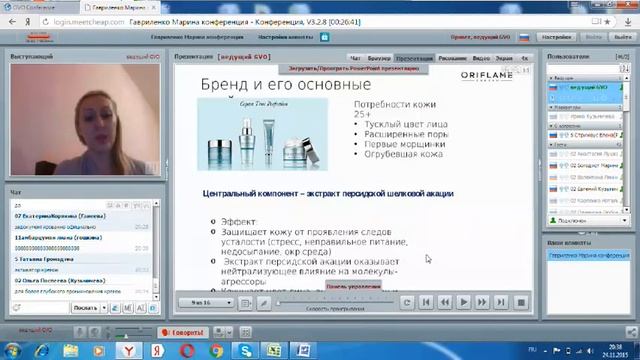
Task: Click the Послать send button
Action: 85,308
